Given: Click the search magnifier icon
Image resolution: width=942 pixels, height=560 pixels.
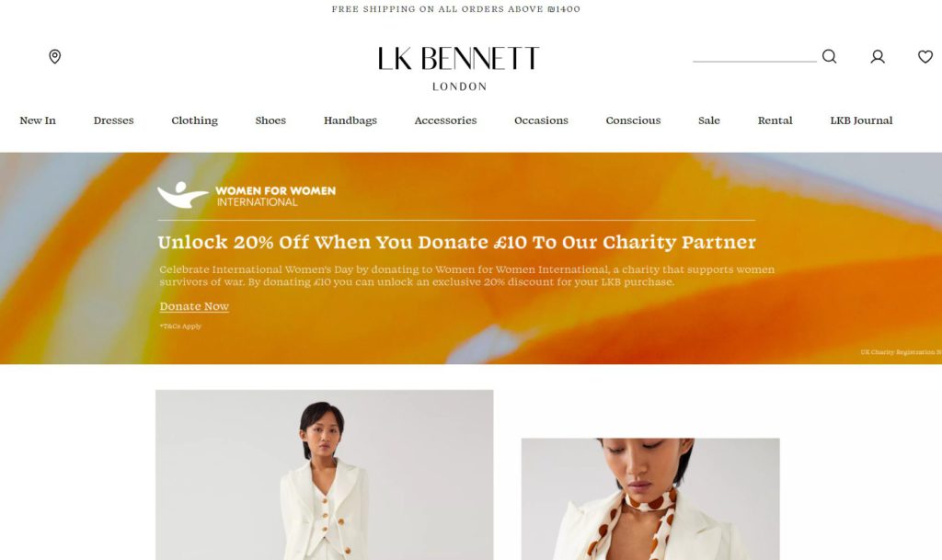Looking at the screenshot, I should pos(829,56).
